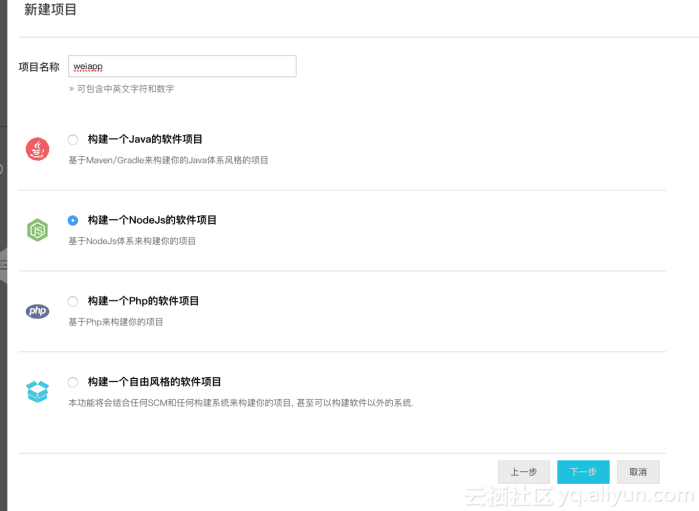The width and height of the screenshot is (699, 511).
Task: Click the 项目名称 field label
Action: [x=39, y=67]
